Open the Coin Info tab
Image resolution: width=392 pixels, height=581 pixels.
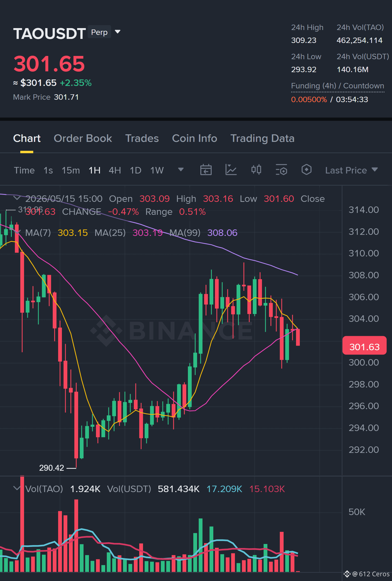195,138
